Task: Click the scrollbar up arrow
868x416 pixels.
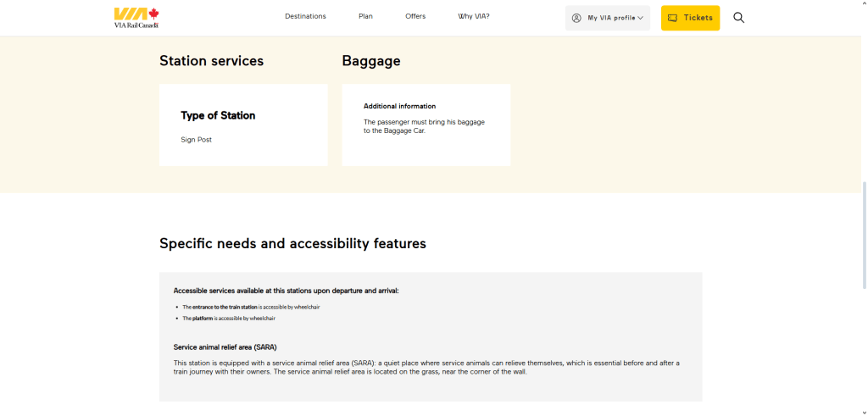Action: tap(863, 4)
